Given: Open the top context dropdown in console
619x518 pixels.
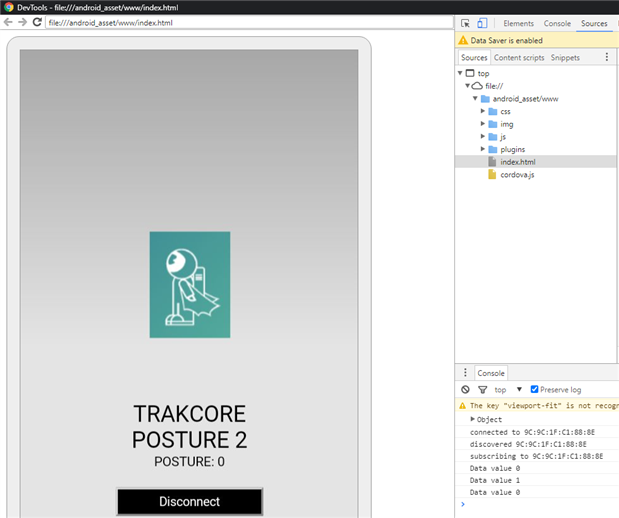Looking at the screenshot, I should point(508,389).
